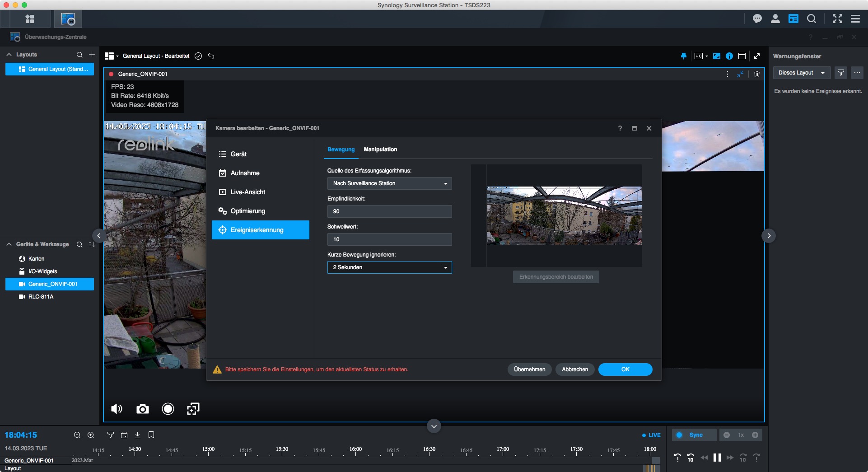Open the notifications speech bubble icon
This screenshot has width=868, height=472.
coord(757,19)
